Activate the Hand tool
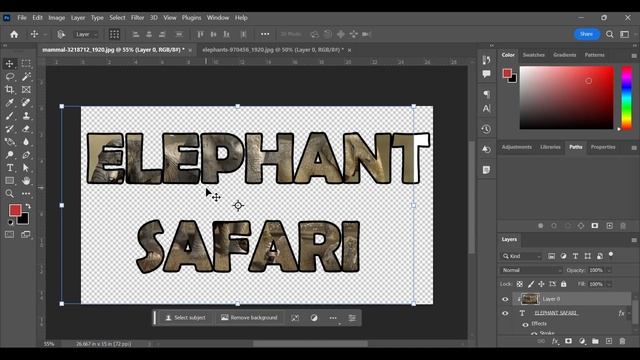The image size is (640, 360). pos(26,180)
